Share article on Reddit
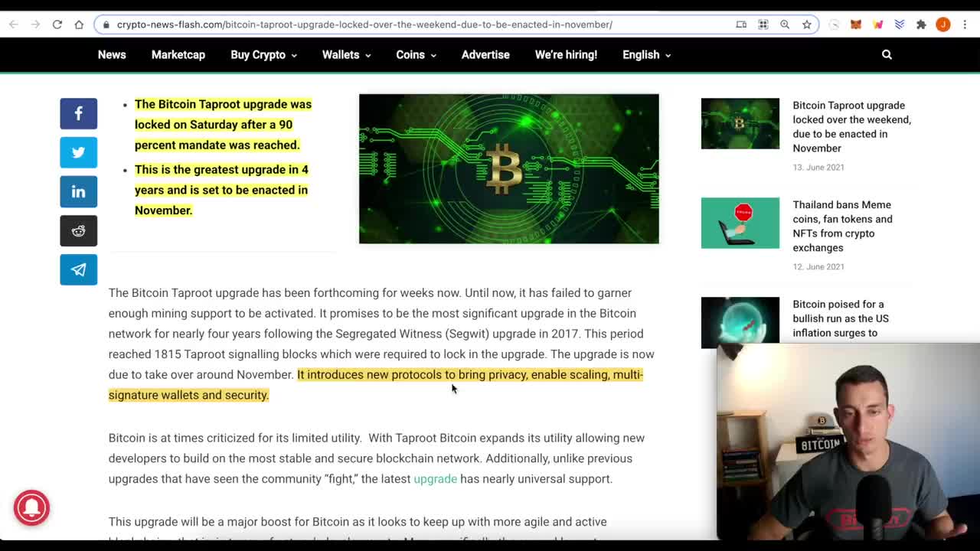980x551 pixels. click(79, 230)
